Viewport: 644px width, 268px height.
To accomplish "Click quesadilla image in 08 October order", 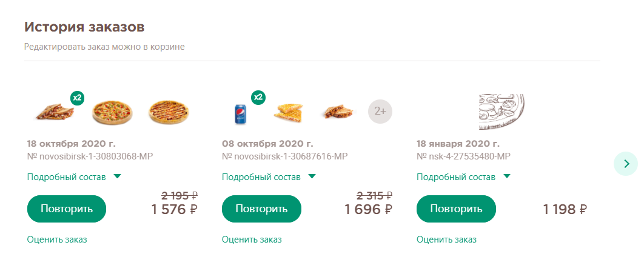I will 339,111.
